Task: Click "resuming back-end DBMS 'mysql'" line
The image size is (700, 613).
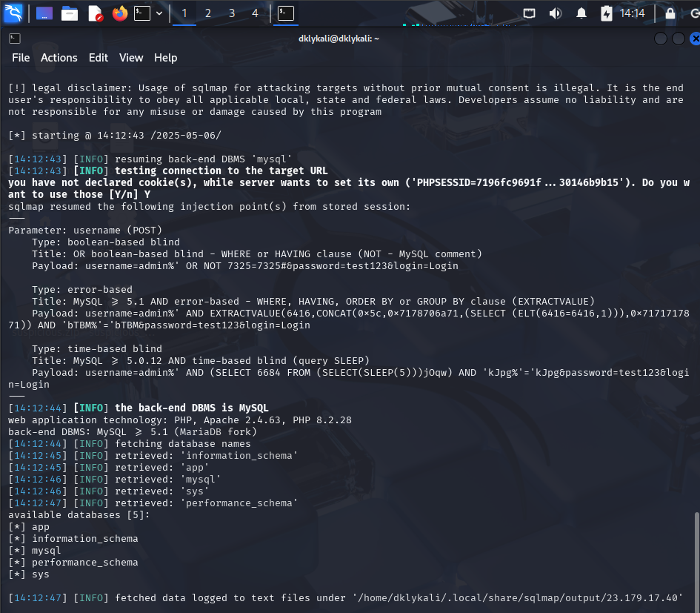Action: coord(150,159)
